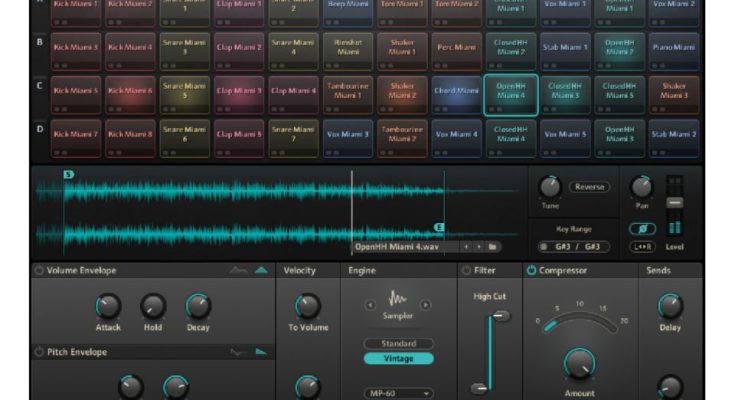The width and height of the screenshot is (735, 400).
Task: Enable the Volume Envelope power toggle
Action: click(39, 270)
